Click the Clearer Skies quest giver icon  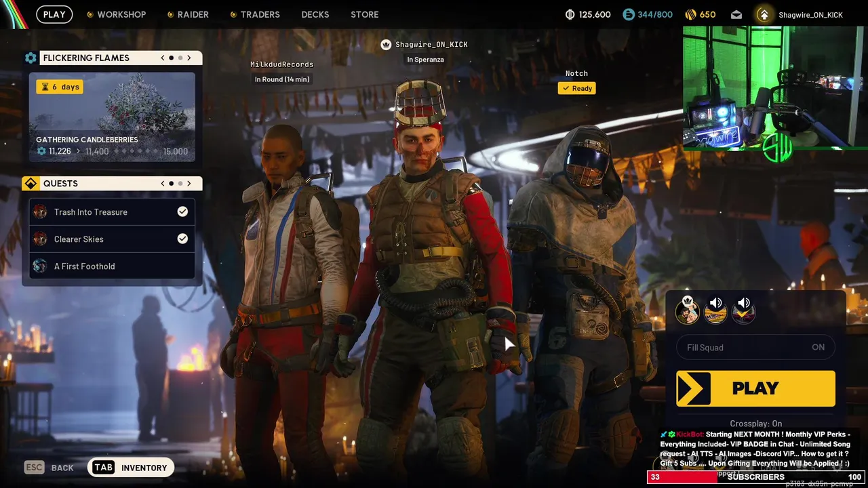tap(41, 239)
